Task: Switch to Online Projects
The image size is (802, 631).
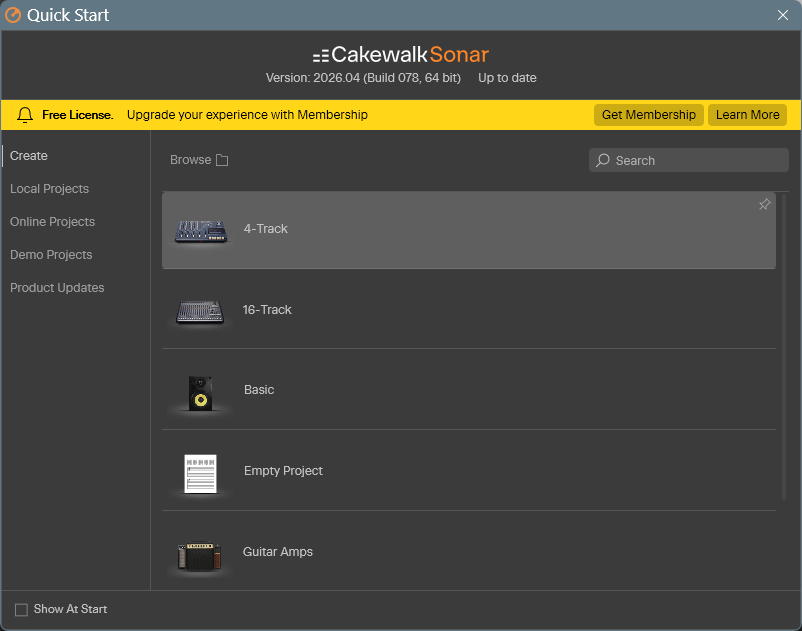Action: [53, 221]
